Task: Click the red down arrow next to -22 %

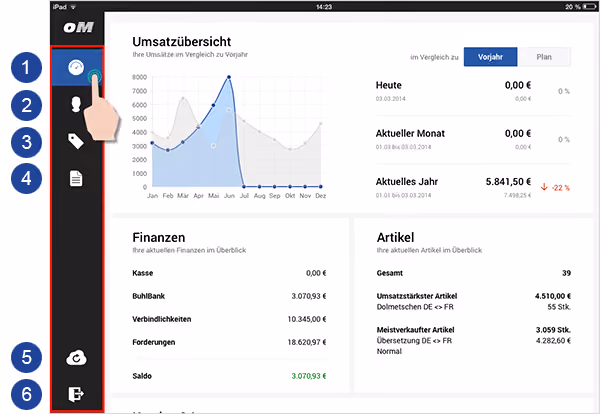Action: [544, 187]
